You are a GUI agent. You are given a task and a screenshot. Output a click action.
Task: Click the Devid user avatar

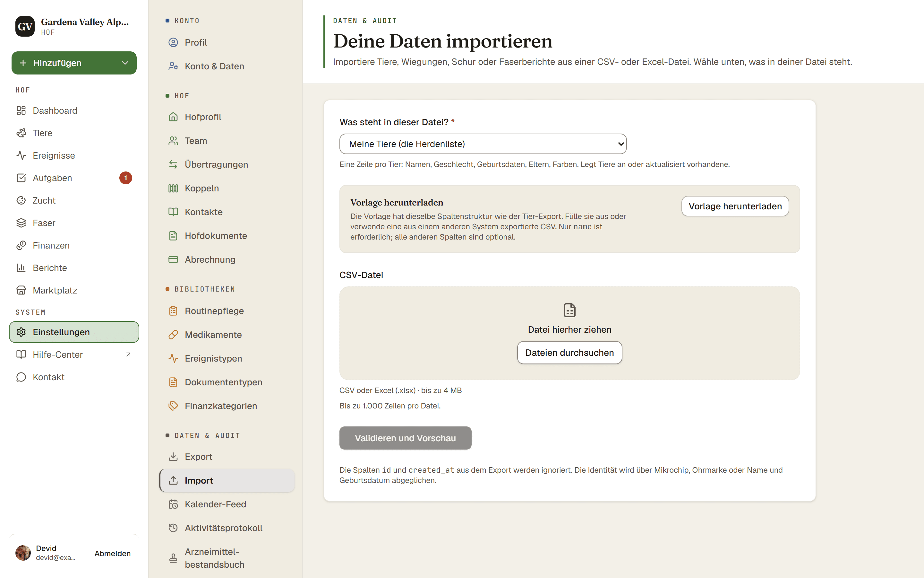pos(23,553)
